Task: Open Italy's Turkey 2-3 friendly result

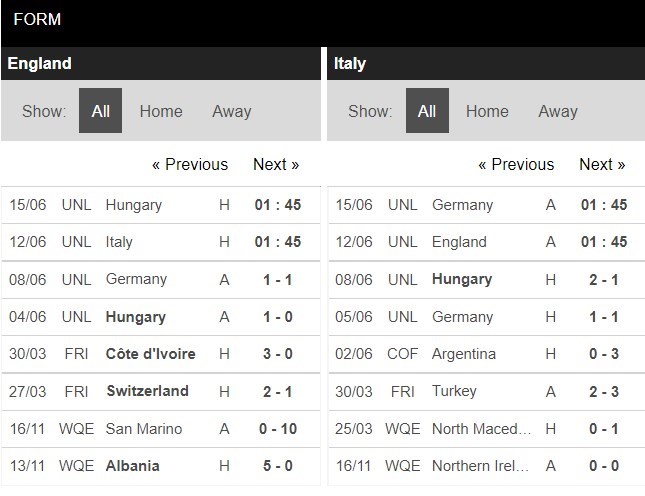Action: [x=487, y=392]
